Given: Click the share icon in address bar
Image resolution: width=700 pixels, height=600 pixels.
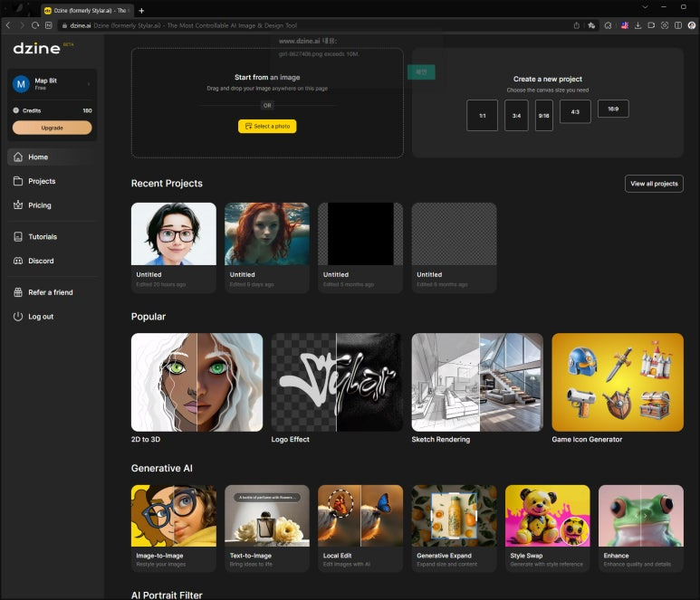Looking at the screenshot, I should tap(577, 25).
